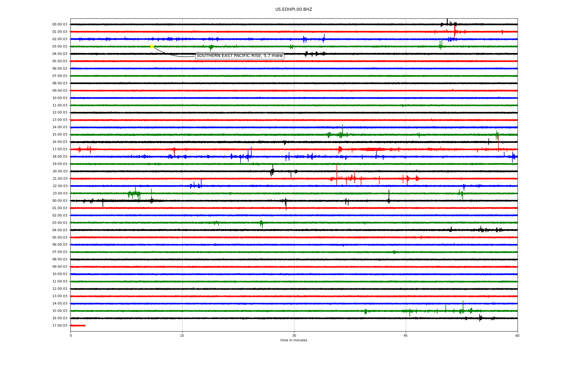Screen dimensions: 588x368
Task: Select the SOUTHERN EAST PACIFIC RISE, 5.7 mww label
Action: pyautogui.click(x=240, y=56)
